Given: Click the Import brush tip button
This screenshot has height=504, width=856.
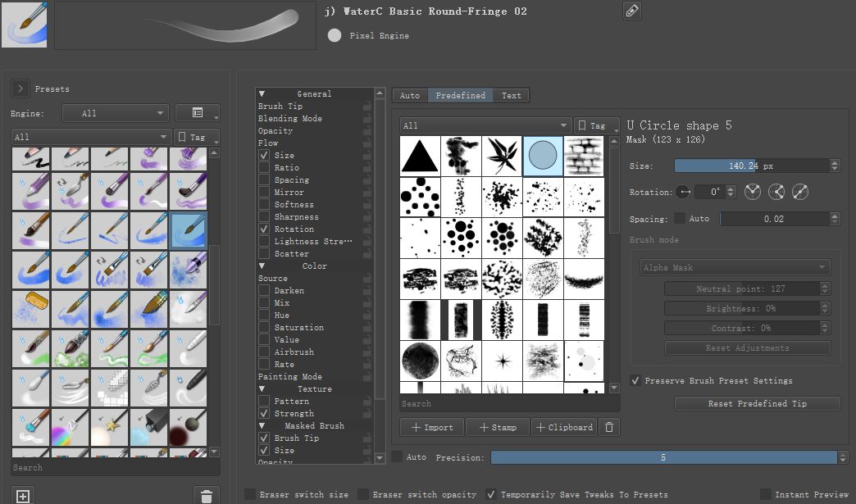Looking at the screenshot, I should coord(432,427).
